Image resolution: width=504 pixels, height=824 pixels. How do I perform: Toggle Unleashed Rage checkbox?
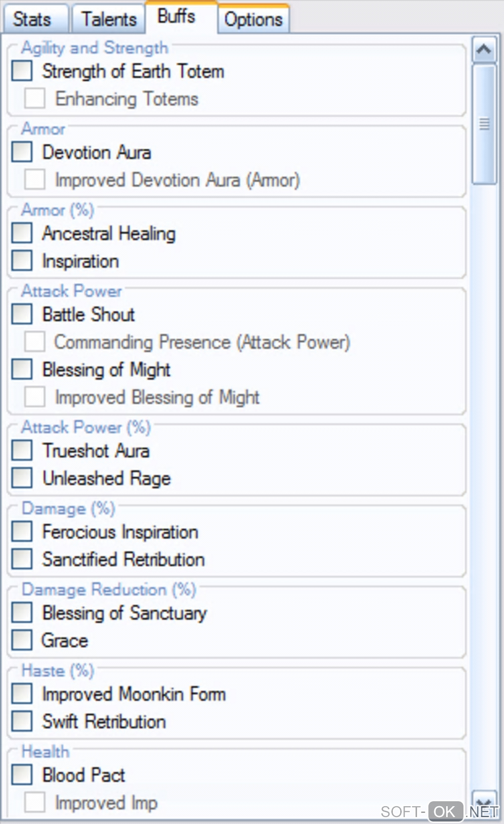click(22, 478)
